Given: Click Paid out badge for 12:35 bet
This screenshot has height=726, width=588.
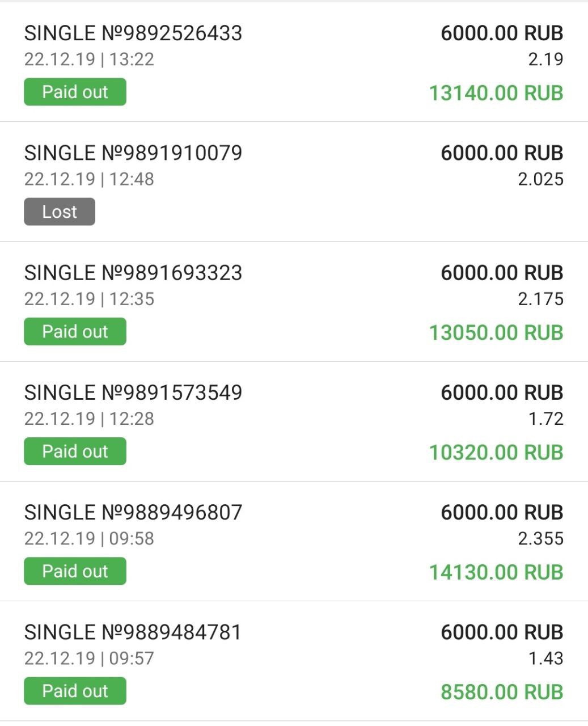Looking at the screenshot, I should (75, 332).
